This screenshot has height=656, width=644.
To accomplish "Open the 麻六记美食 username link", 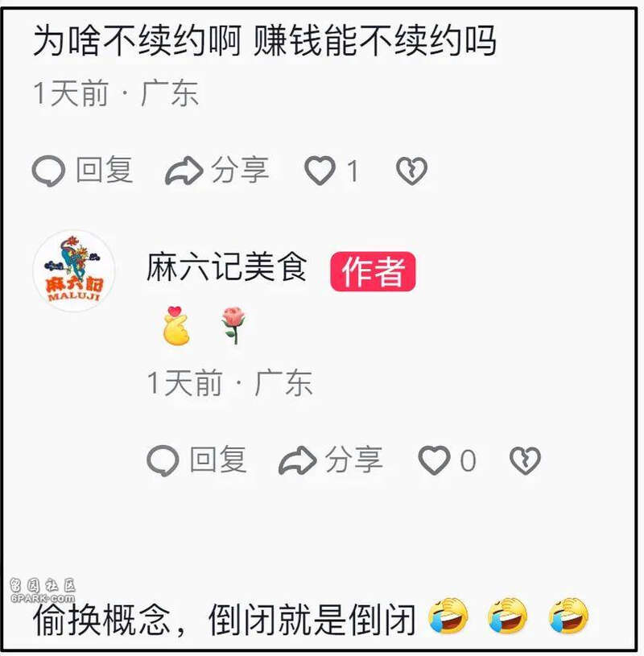I will pyautogui.click(x=226, y=266).
